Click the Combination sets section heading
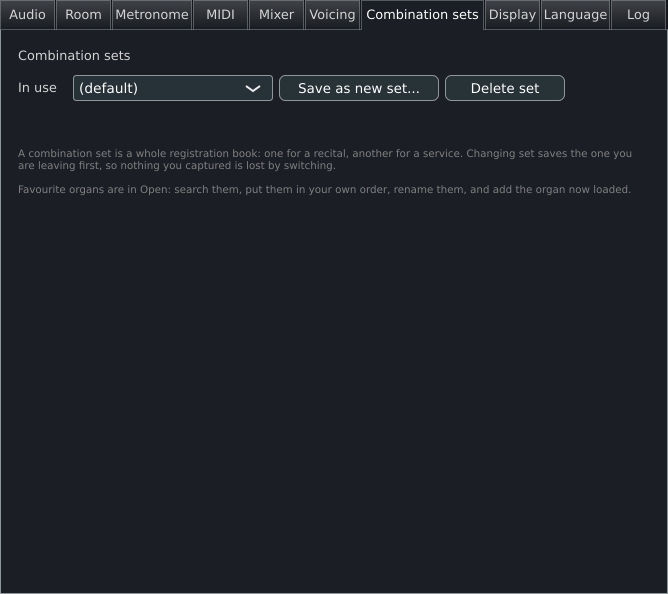The height and width of the screenshot is (594, 668). 74,56
